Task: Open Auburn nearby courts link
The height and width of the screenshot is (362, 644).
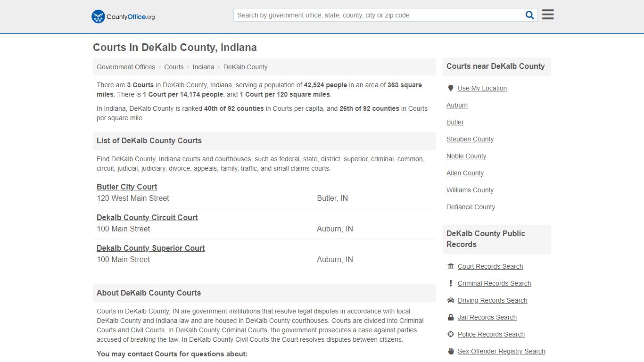Action: click(x=457, y=105)
